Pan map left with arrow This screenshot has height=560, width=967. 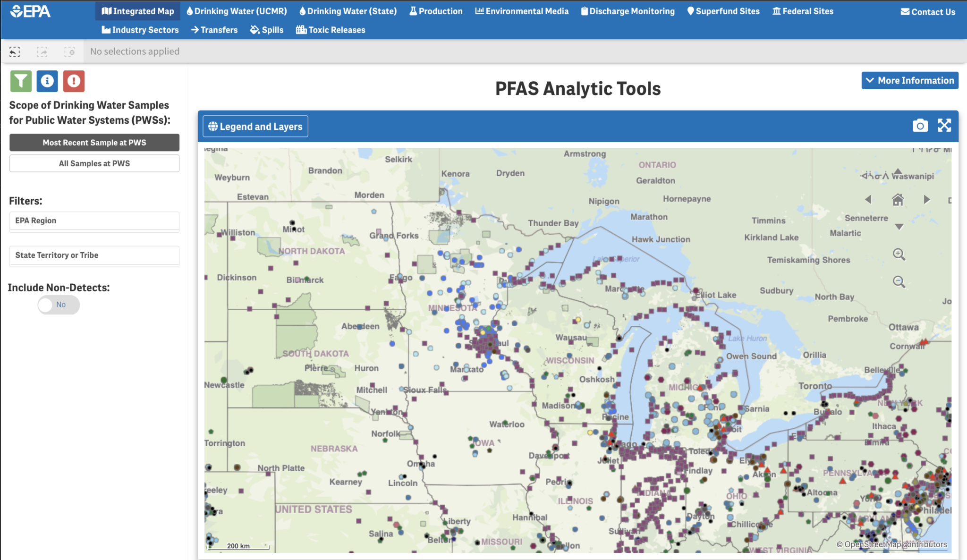(x=868, y=200)
